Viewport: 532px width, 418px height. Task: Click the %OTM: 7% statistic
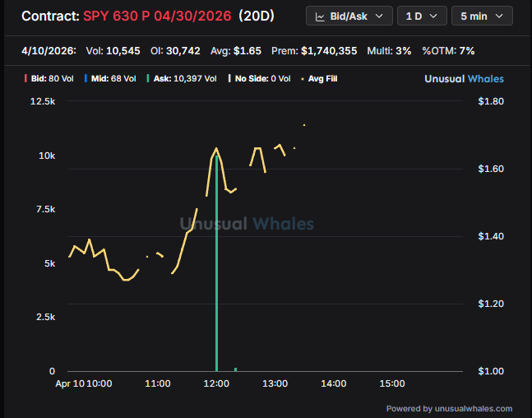[448, 51]
